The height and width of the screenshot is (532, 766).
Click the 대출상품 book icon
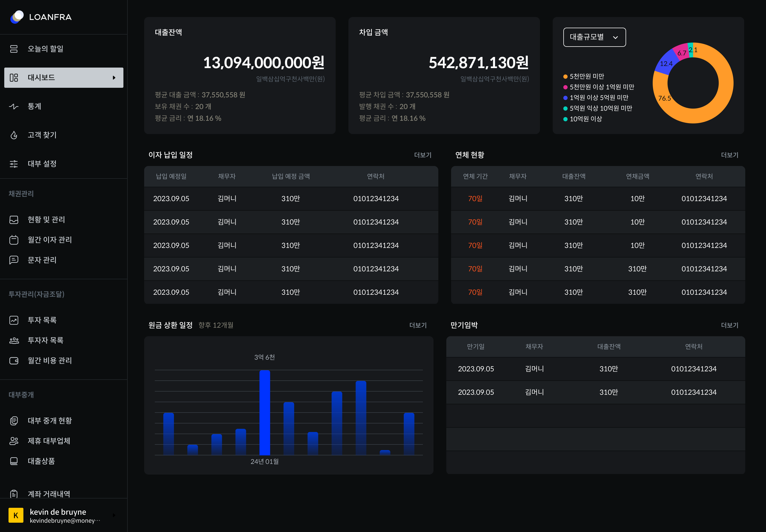(x=14, y=461)
